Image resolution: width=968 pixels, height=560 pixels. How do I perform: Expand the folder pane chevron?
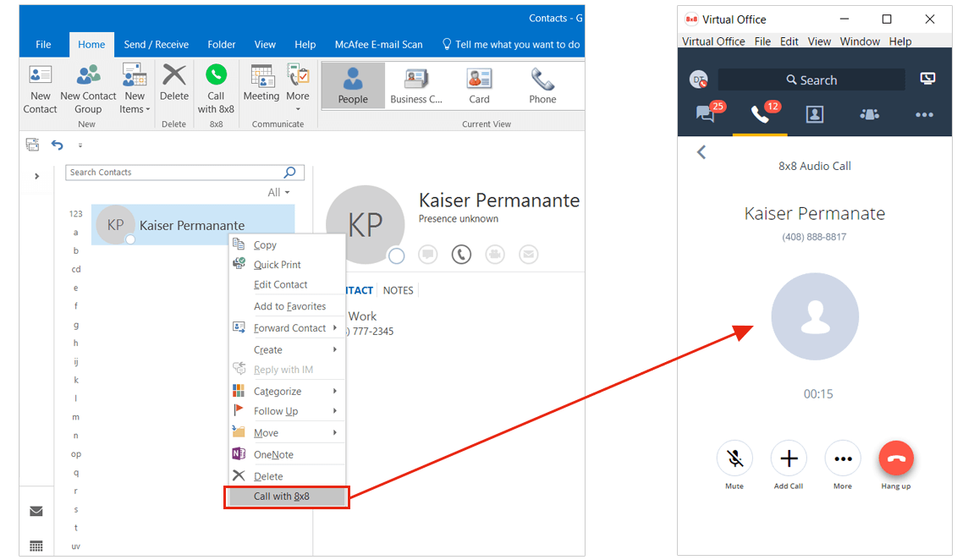[x=37, y=177]
